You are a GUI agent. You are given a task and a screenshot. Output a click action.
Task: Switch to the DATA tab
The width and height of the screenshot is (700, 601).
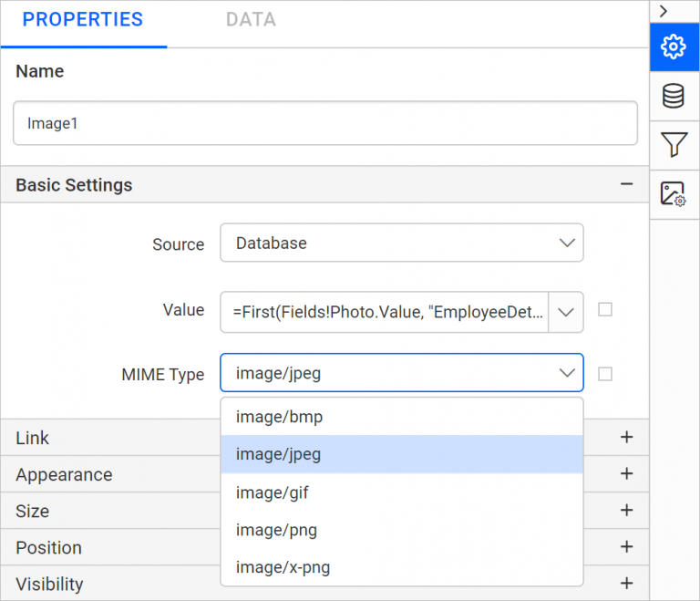tap(251, 20)
